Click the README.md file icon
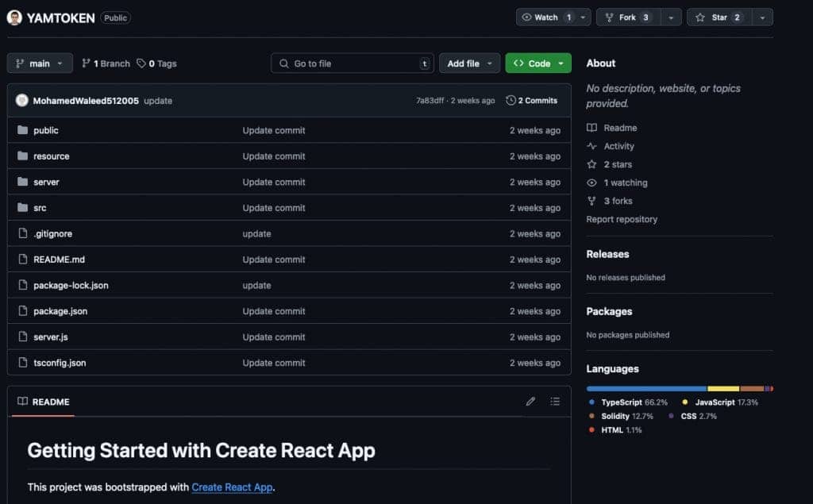This screenshot has width=813, height=504. 23,259
